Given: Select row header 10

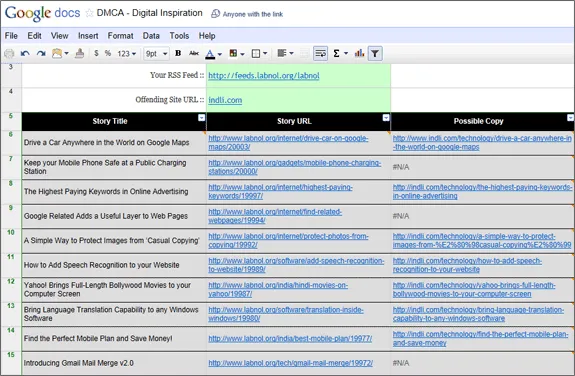Looking at the screenshot, I should coord(11,241).
